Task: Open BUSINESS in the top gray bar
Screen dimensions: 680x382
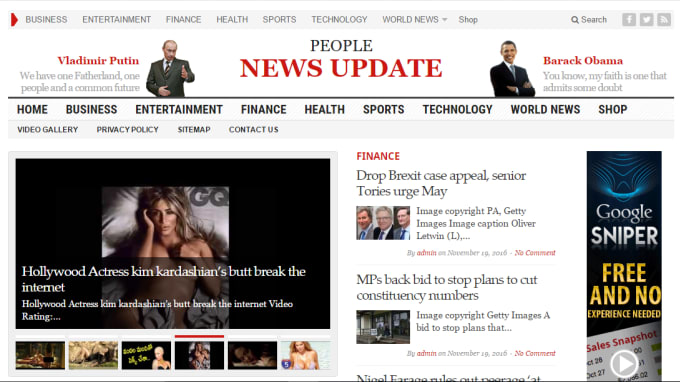Action: 46,20
